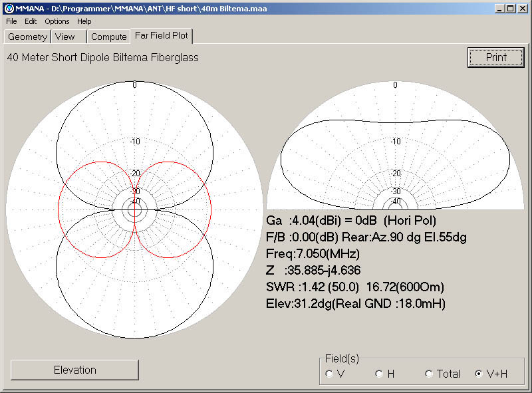Select the Total field radio button
532x393 pixels.
pos(442,374)
